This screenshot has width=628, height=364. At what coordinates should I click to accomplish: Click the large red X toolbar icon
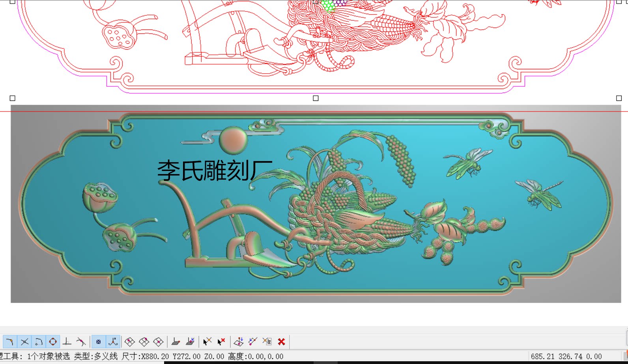click(x=281, y=342)
